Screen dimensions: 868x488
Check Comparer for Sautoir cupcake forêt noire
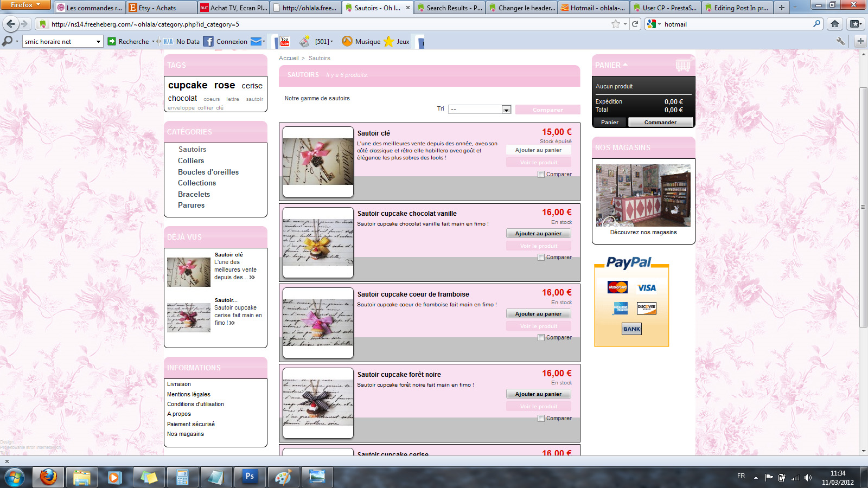tap(541, 419)
